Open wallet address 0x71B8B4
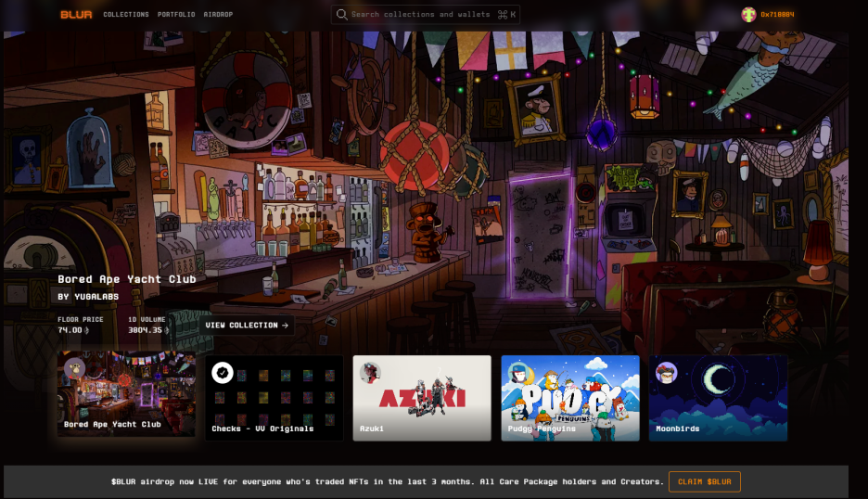This screenshot has width=868, height=499. pyautogui.click(x=777, y=15)
